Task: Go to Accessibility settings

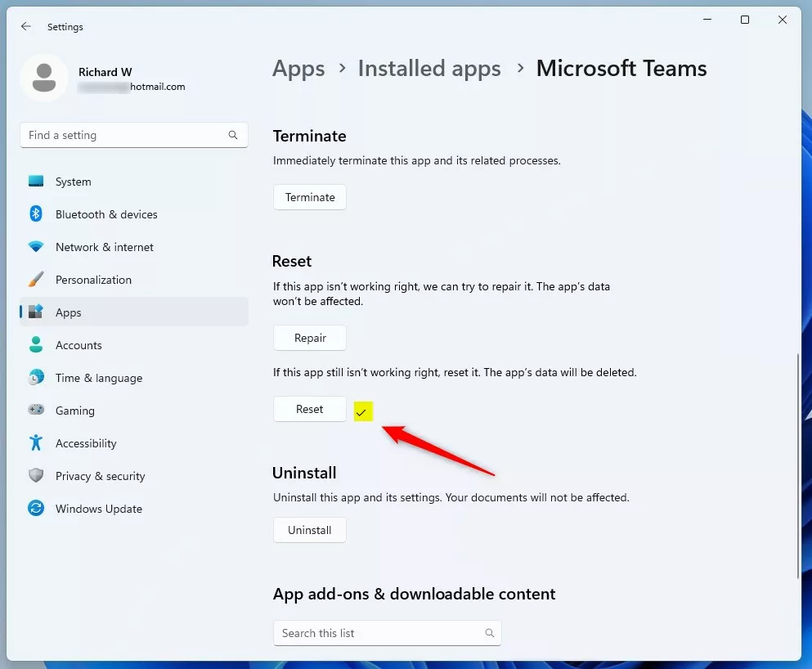Action: 134,443
